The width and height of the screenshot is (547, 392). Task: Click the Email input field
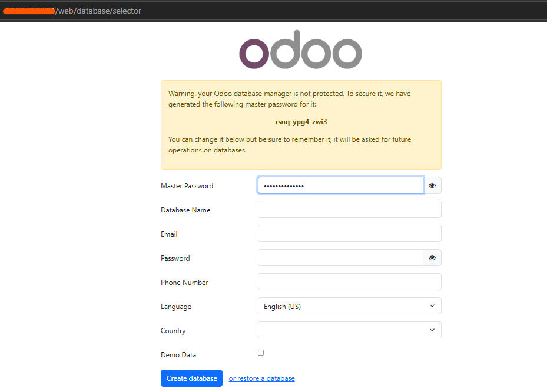350,233
